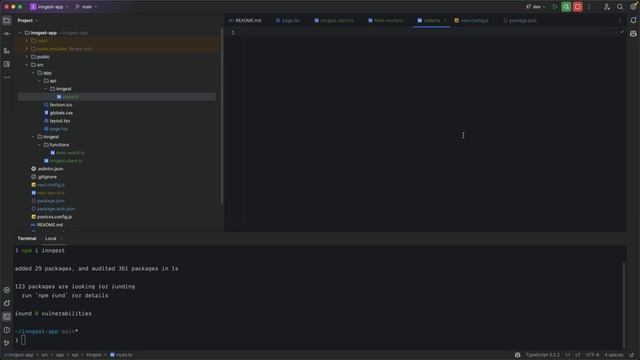640x360 pixels.
Task: Open the toolbar More Actions menu
Action: [589, 7]
